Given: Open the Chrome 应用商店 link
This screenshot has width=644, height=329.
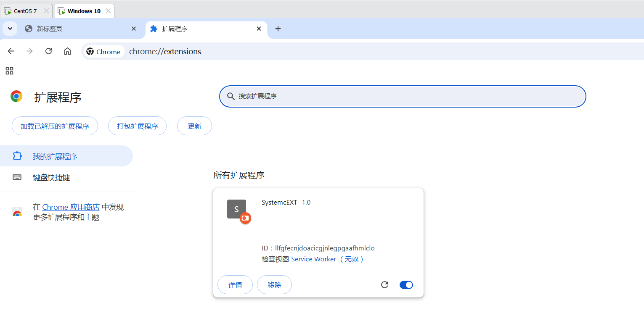Looking at the screenshot, I should coord(71,207).
